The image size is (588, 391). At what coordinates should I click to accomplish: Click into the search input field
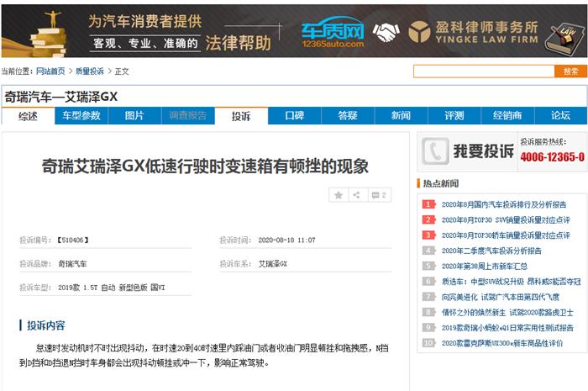484,71
